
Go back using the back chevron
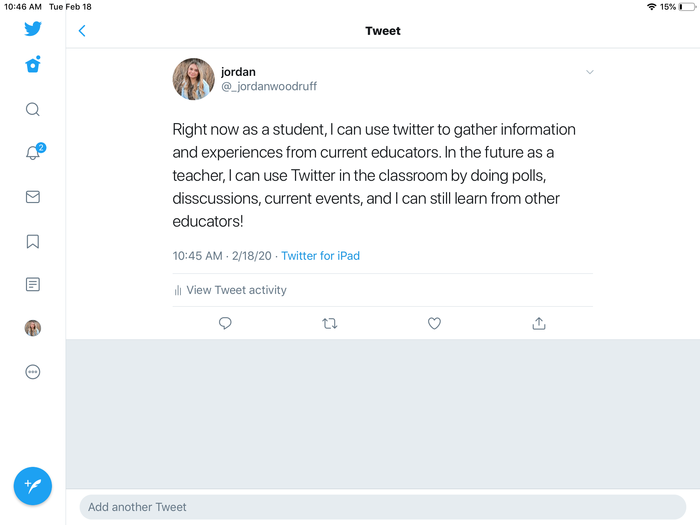coord(82,31)
